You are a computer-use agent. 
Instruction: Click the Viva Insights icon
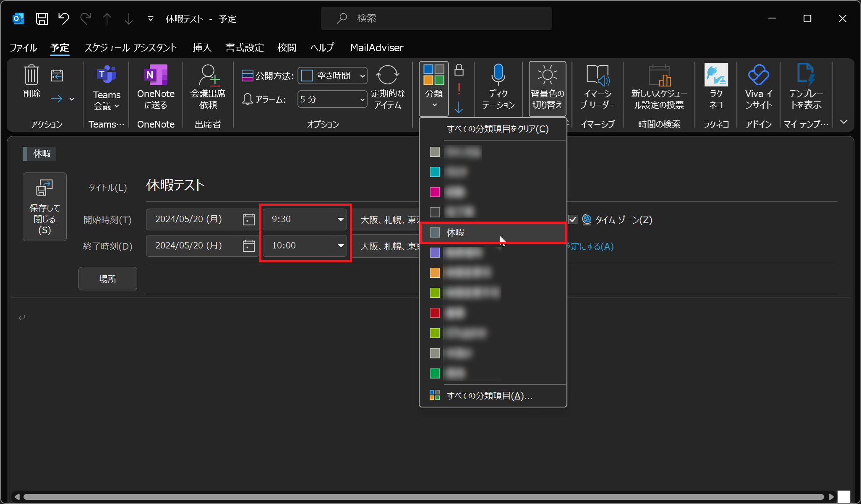pyautogui.click(x=758, y=75)
